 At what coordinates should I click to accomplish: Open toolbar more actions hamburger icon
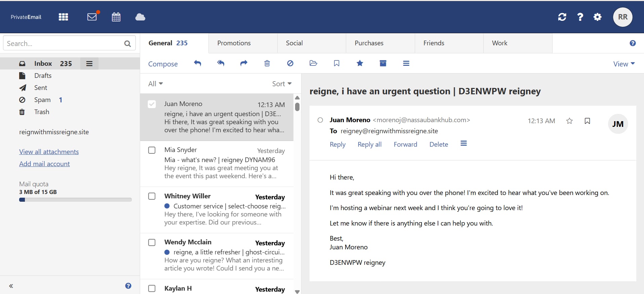pyautogui.click(x=406, y=63)
